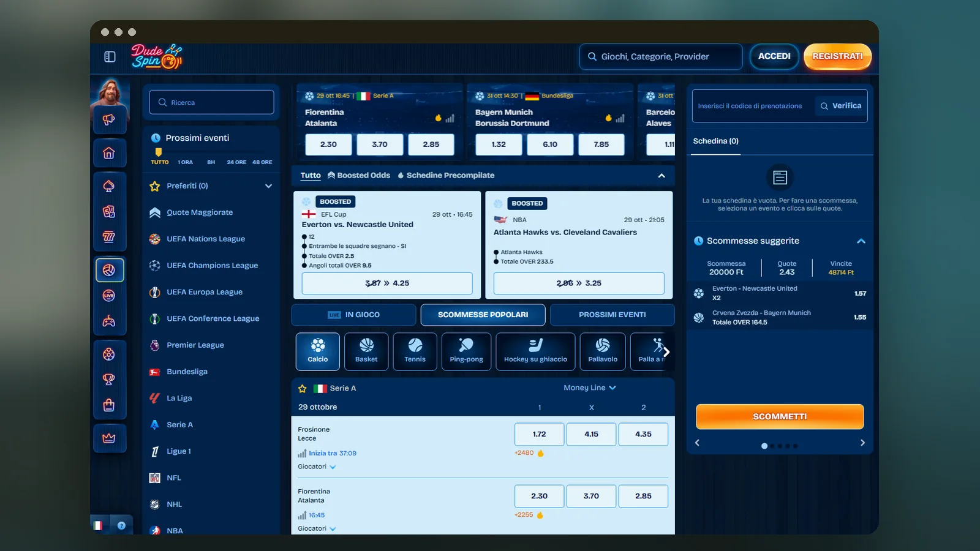Open the Schedina (0) tab
This screenshot has width=980, height=551.
click(x=715, y=141)
